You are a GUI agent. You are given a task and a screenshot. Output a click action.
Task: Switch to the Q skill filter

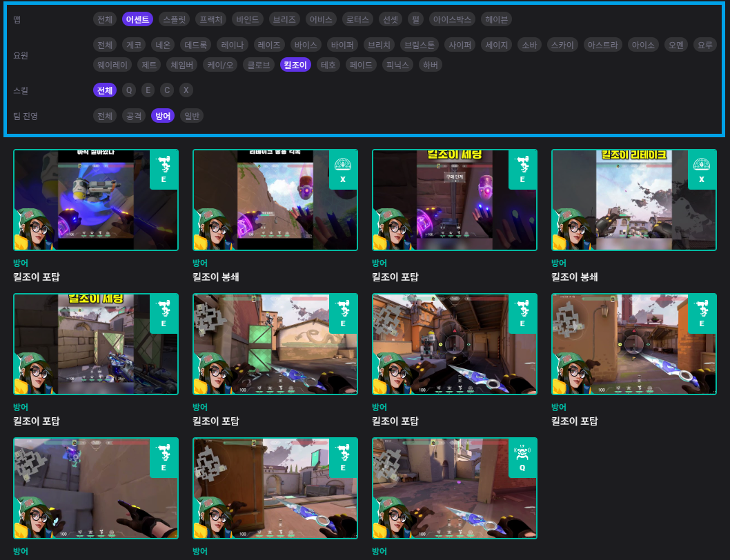point(129,90)
